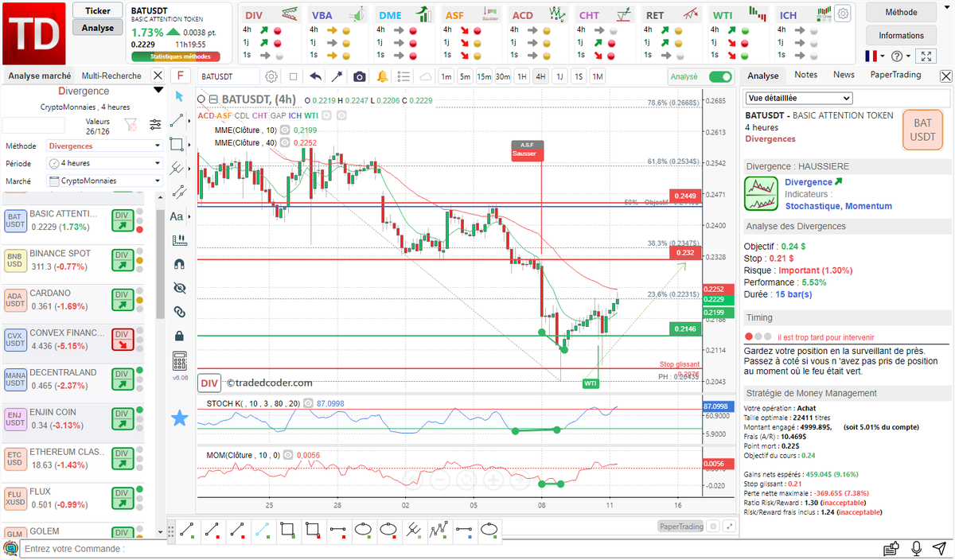
Task: Expand trend line tool sub-options arrow
Action: (x=191, y=121)
